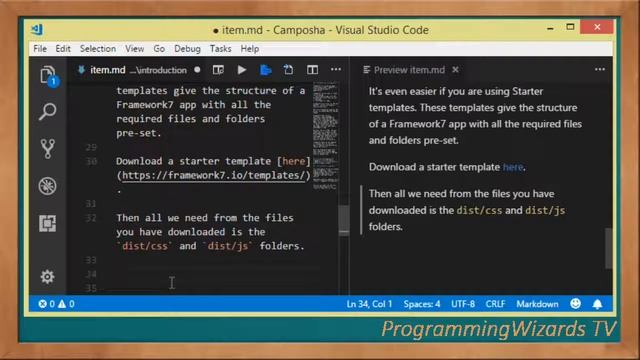Click the framework7.io templates URL in editor
Screen dimensions: 640x360
tap(213, 176)
